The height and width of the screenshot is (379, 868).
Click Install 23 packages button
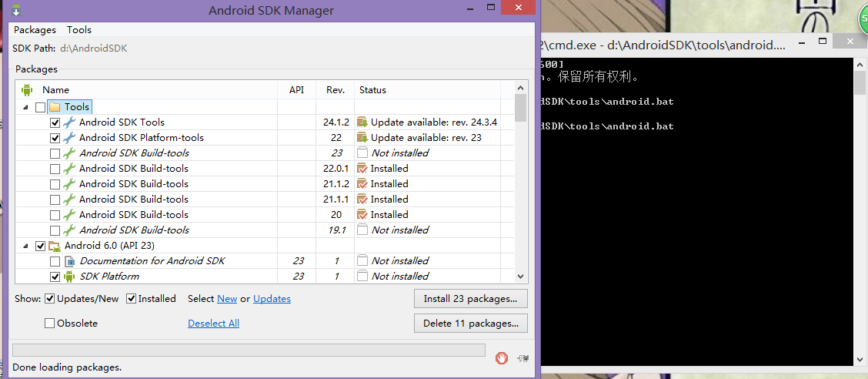point(470,299)
